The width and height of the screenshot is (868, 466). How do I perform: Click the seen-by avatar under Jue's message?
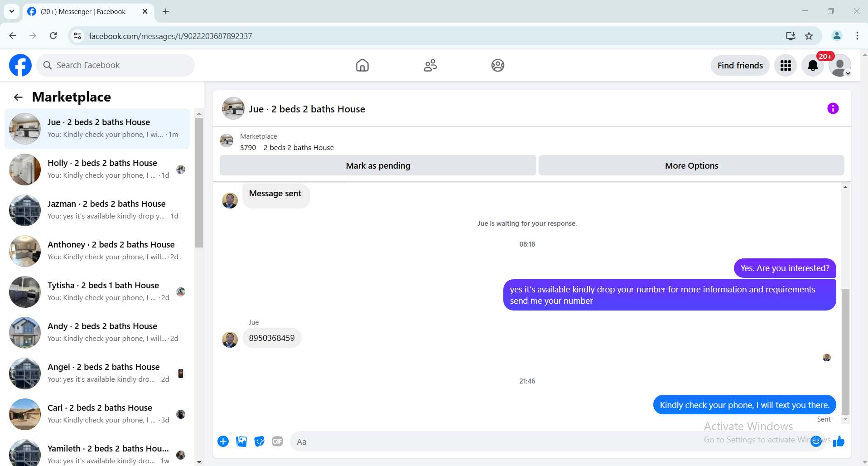827,357
